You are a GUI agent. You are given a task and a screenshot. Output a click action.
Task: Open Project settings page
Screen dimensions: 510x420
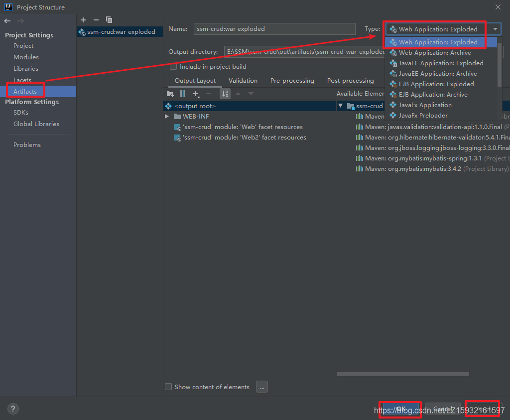(23, 45)
